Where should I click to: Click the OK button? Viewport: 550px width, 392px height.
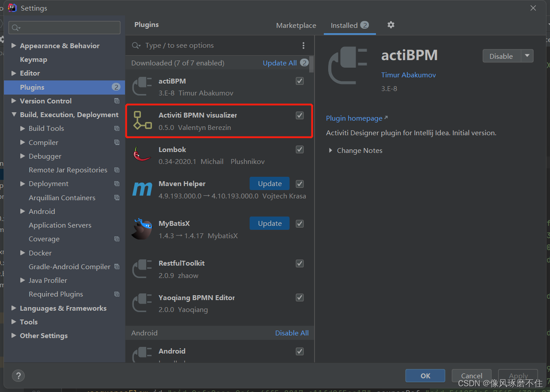(x=425, y=376)
